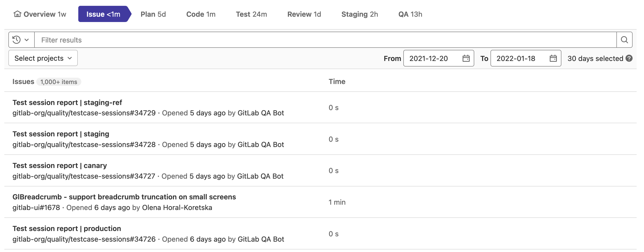Screen dimensions: 644x252
Task: Open issue Test session report canary
Action: tap(60, 165)
